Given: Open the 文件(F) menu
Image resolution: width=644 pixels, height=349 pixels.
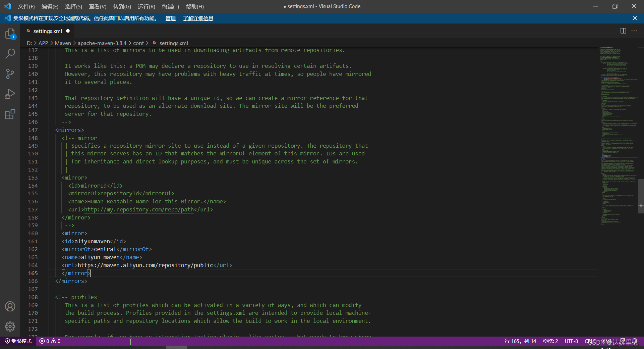Looking at the screenshot, I should (26, 6).
